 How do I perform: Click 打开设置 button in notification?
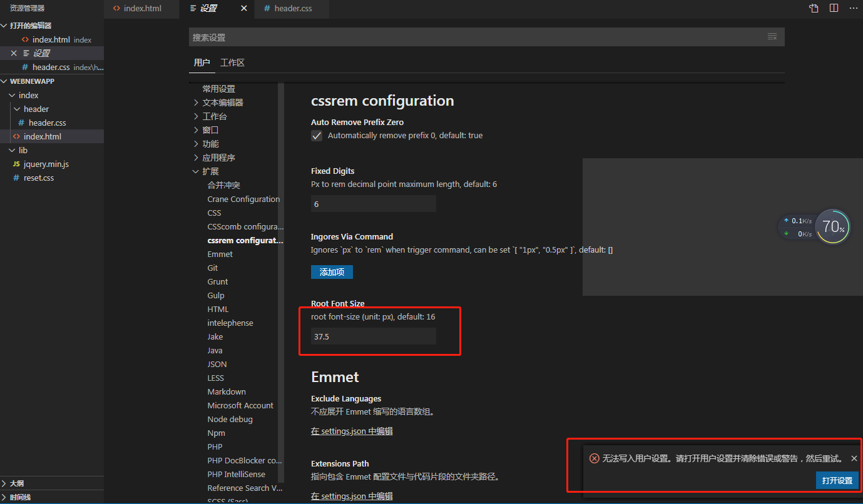[x=837, y=480]
